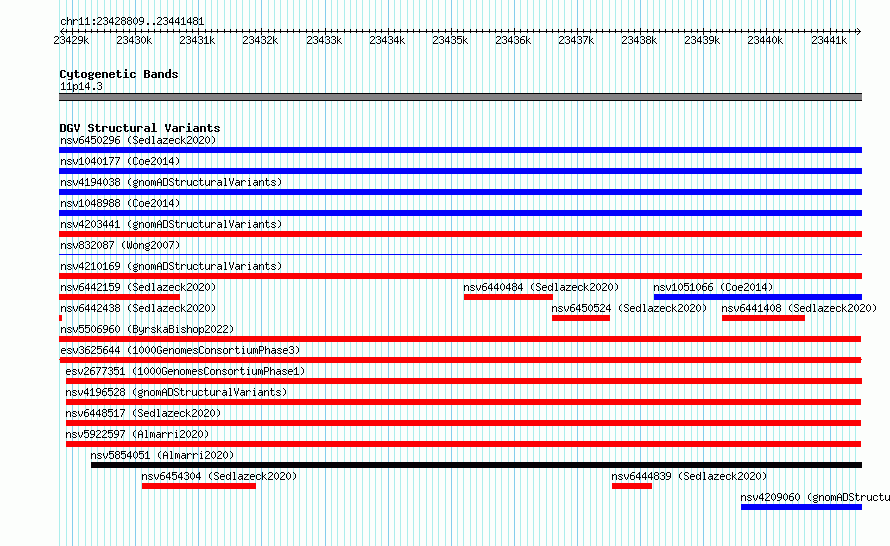Click red bar below nsv4196528
The width and height of the screenshot is (890, 546).
pyautogui.click(x=464, y=402)
